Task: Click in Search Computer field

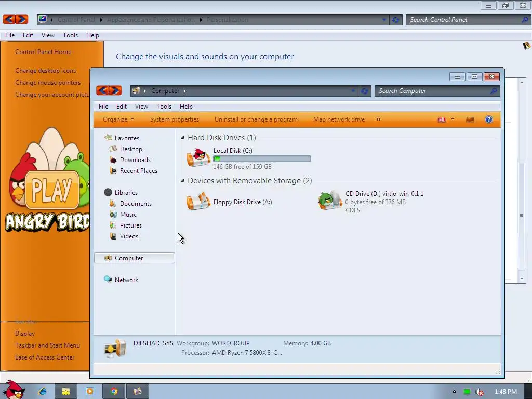Action: click(434, 91)
